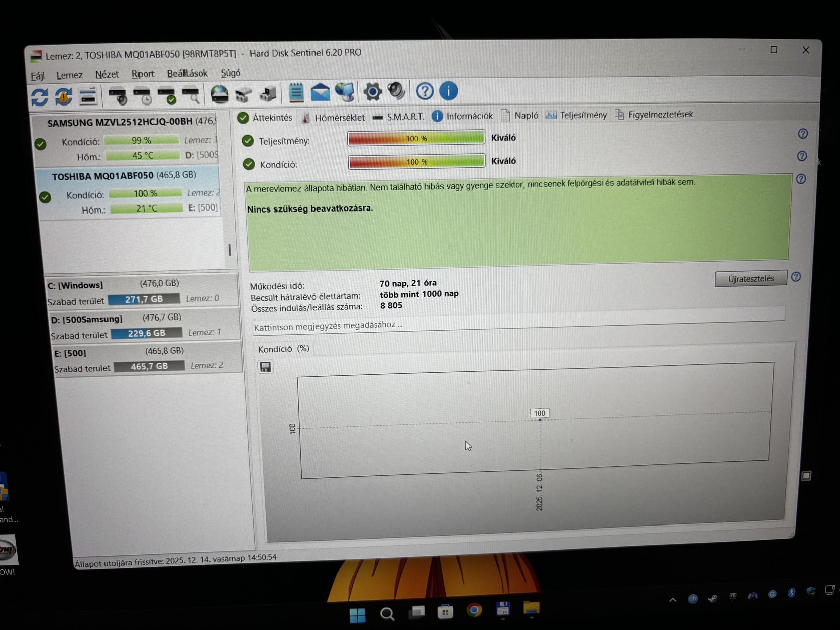This screenshot has width=840, height=630.
Task: Click the '8 805' start/stop count value
Action: pyautogui.click(x=391, y=306)
